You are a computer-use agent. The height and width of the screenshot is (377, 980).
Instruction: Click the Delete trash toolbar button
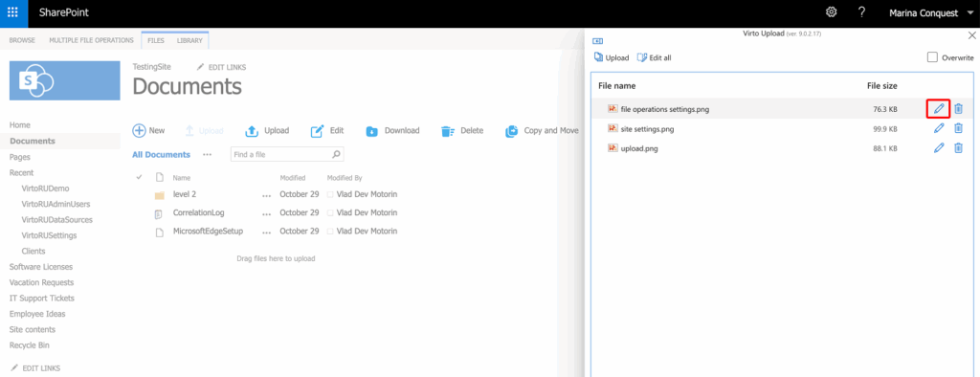point(462,131)
